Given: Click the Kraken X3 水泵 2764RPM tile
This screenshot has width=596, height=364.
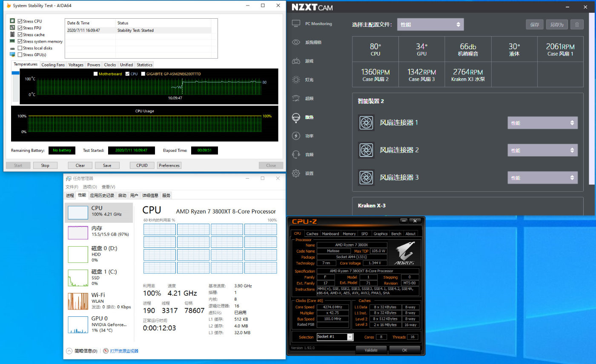Looking at the screenshot, I should 467,74.
